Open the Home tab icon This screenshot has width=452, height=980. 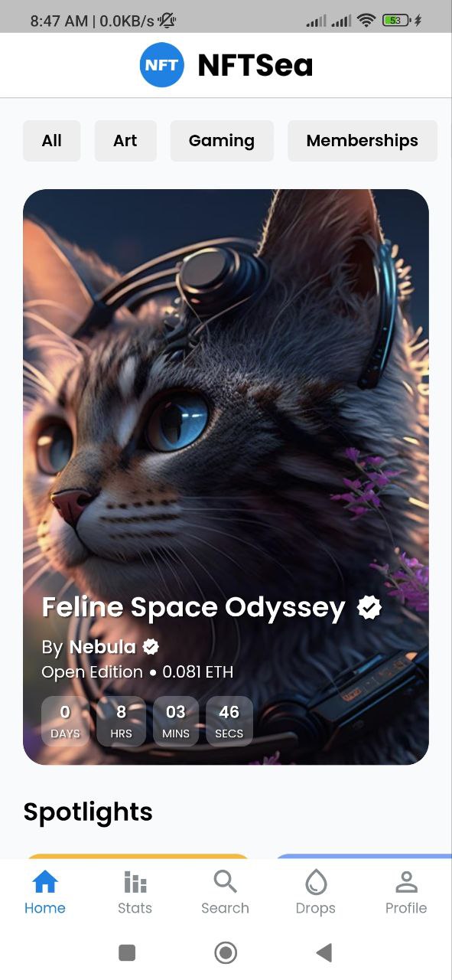point(45,883)
